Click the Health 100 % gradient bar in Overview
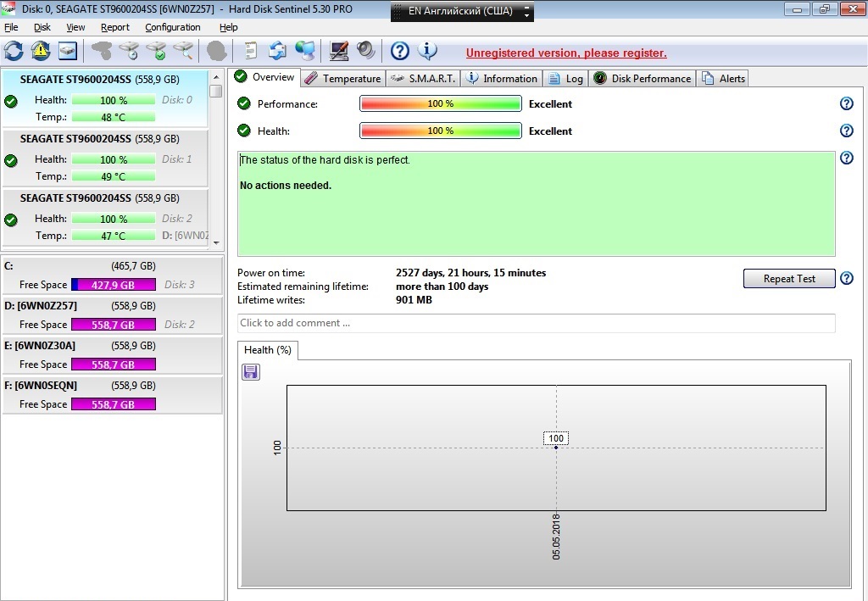The height and width of the screenshot is (601, 868). tap(441, 131)
